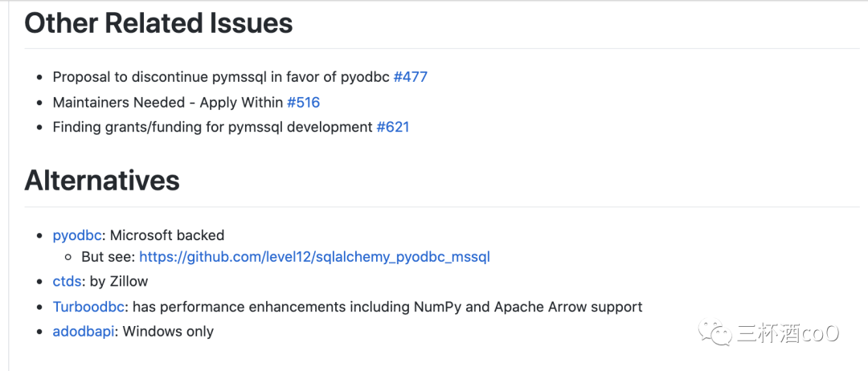Click the "Maintainers Needed - Apply Within" text
Viewport: 868px width, 371px height.
[167, 102]
